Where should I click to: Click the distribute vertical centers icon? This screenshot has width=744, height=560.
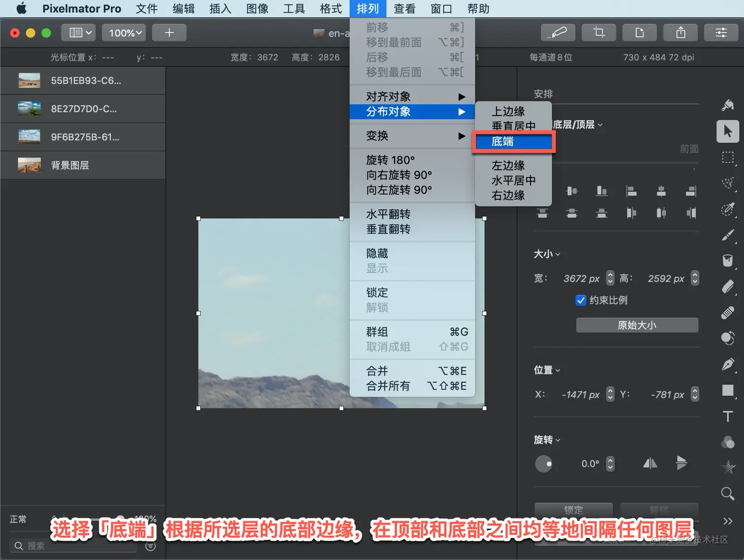572,213
